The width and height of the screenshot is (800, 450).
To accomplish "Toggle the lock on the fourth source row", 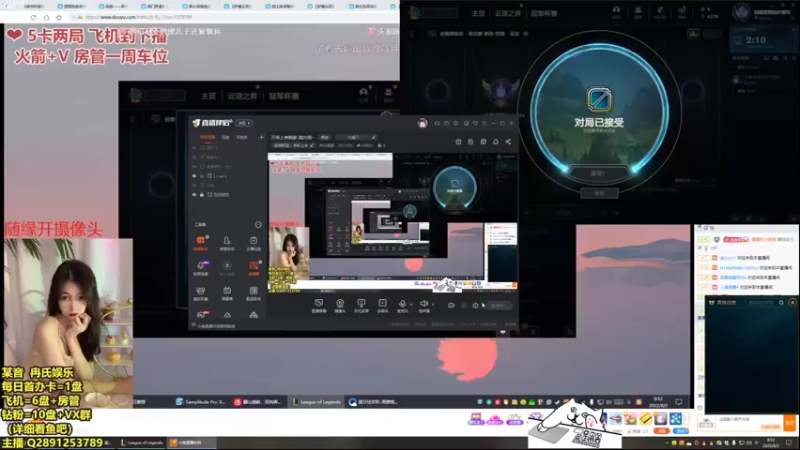I will [x=202, y=176].
